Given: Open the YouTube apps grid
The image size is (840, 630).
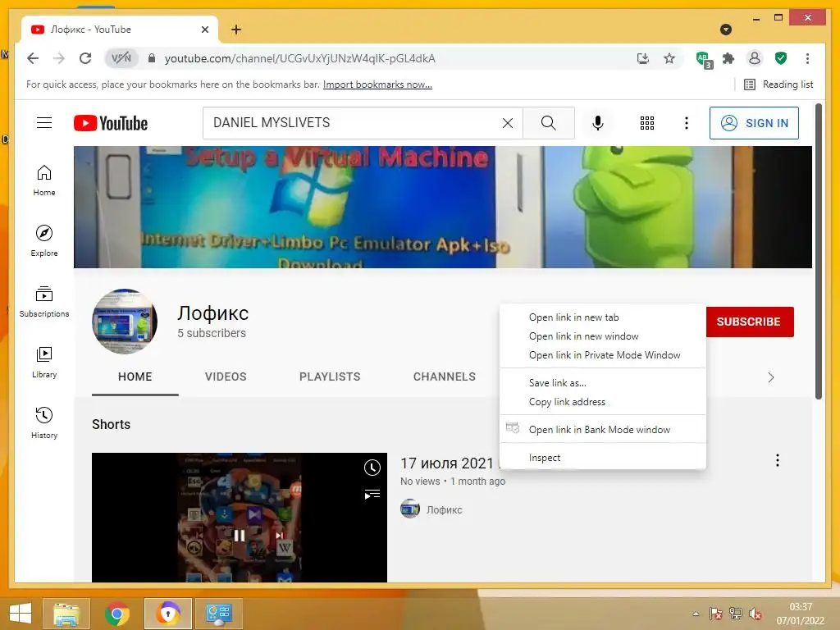Looking at the screenshot, I should tap(647, 123).
